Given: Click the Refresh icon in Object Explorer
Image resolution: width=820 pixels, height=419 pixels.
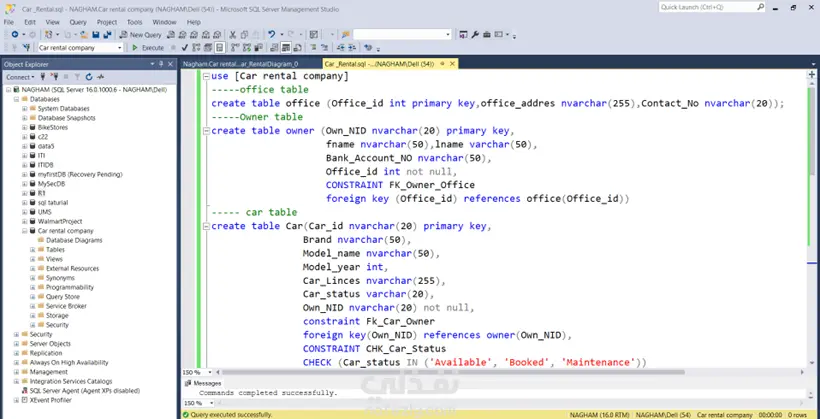Looking at the screenshot, I should tap(89, 77).
